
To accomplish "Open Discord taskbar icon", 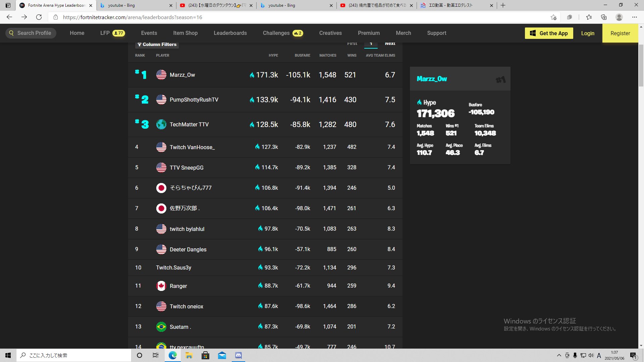I will [238, 355].
